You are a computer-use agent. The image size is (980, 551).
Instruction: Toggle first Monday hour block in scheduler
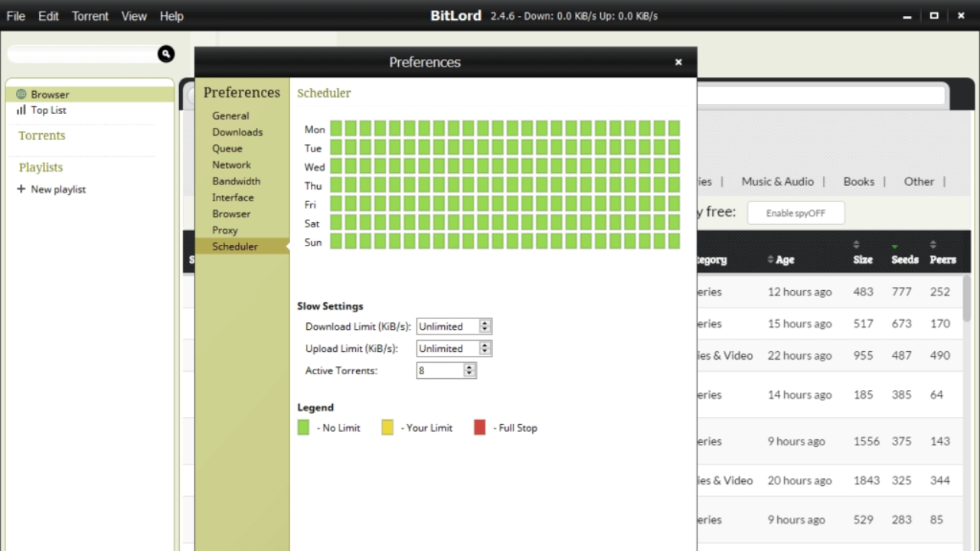click(x=336, y=129)
